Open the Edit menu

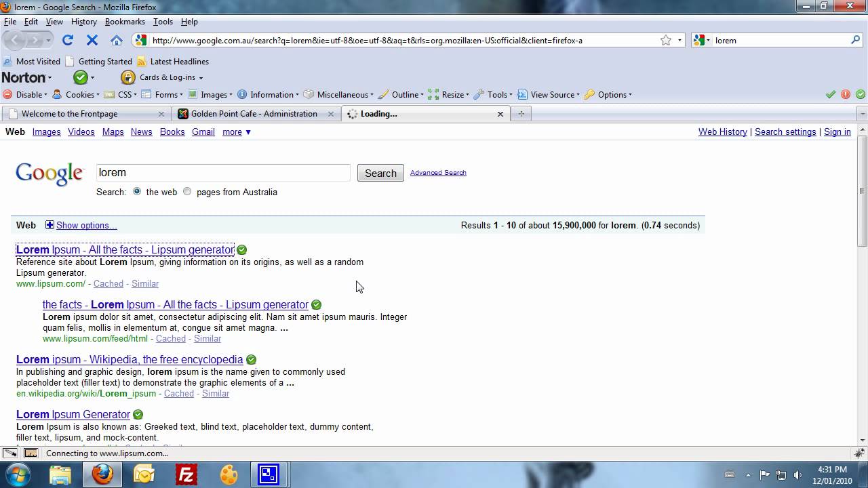point(31,22)
